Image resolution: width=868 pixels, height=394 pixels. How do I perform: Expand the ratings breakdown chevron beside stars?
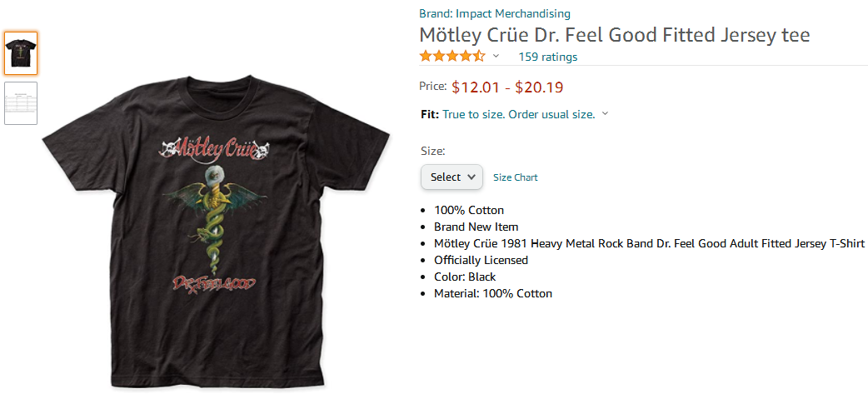pos(496,56)
